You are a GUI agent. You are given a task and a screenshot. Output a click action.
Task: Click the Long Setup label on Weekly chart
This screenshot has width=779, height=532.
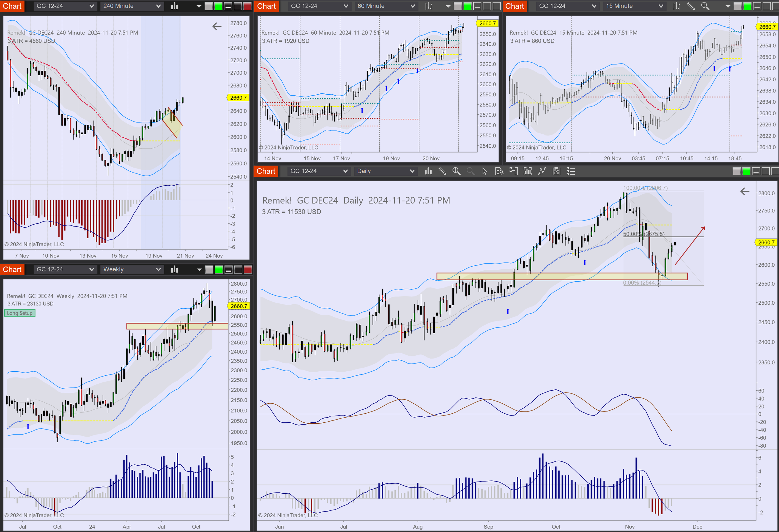click(20, 313)
